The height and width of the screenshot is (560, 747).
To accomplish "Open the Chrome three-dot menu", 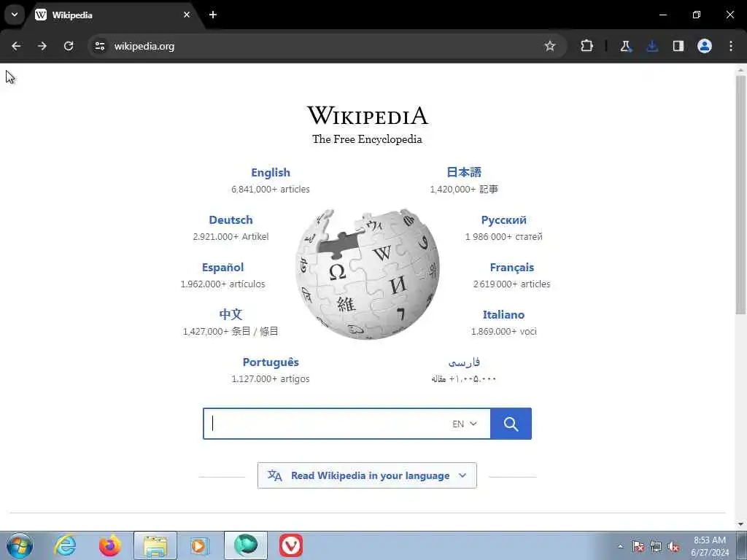I will [731, 46].
